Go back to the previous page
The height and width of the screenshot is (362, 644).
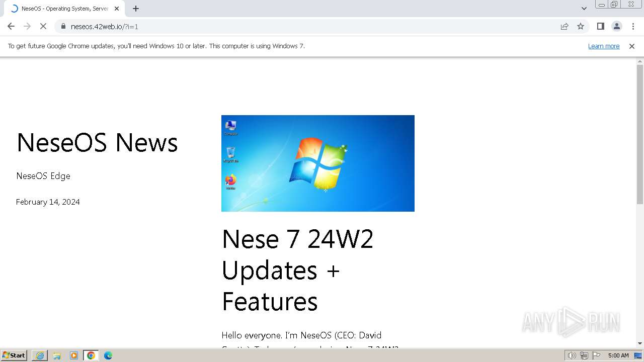(11, 26)
